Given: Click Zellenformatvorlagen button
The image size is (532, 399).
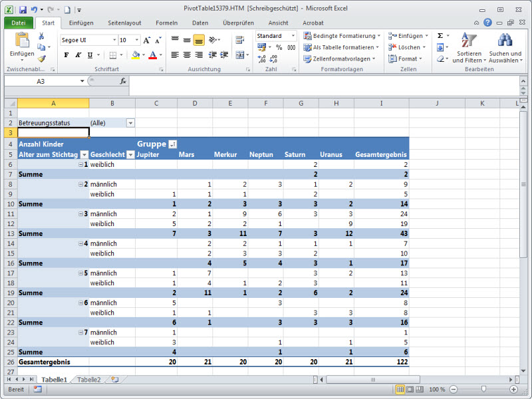Looking at the screenshot, I should tap(339, 59).
